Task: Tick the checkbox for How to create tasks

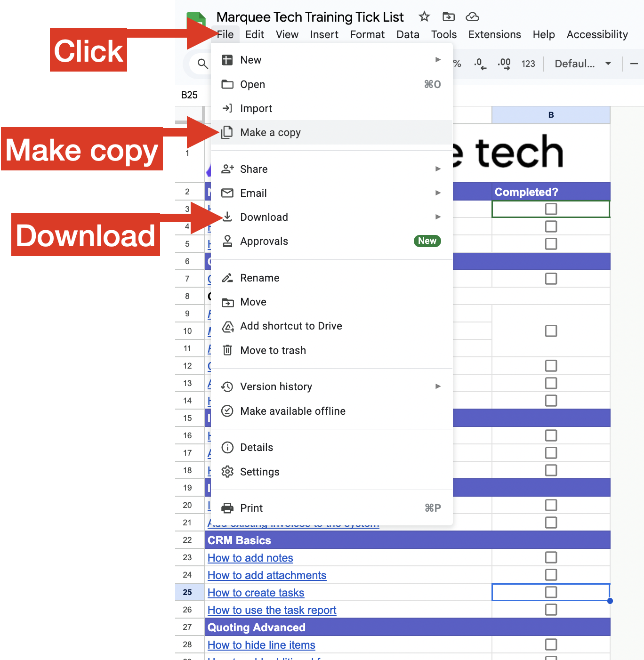Action: (x=551, y=592)
